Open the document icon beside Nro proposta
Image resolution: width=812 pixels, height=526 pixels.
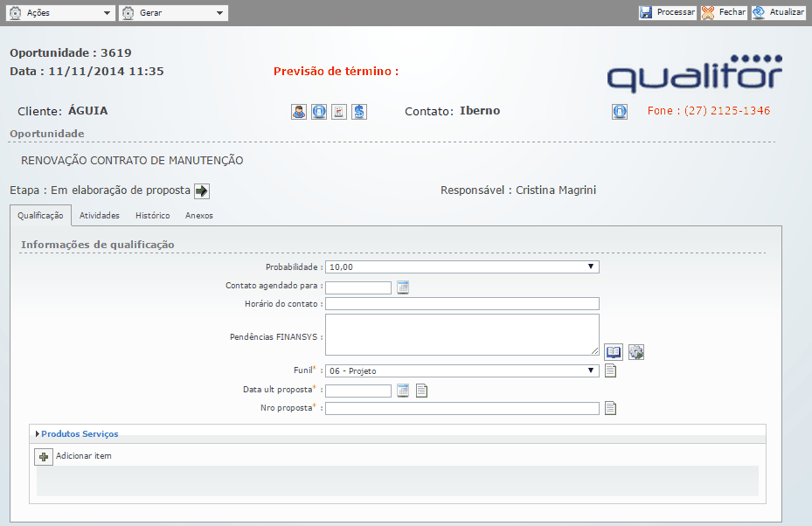[611, 408]
